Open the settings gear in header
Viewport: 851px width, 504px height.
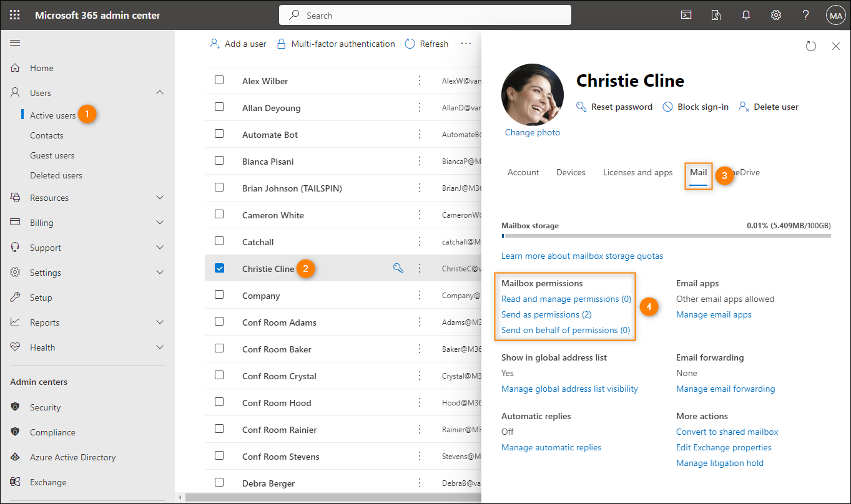776,15
